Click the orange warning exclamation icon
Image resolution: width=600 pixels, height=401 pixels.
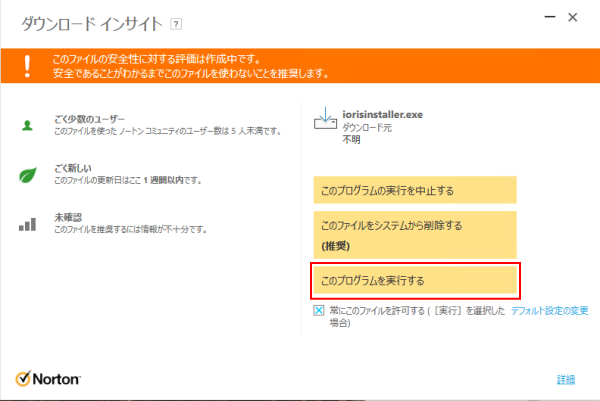click(x=27, y=66)
